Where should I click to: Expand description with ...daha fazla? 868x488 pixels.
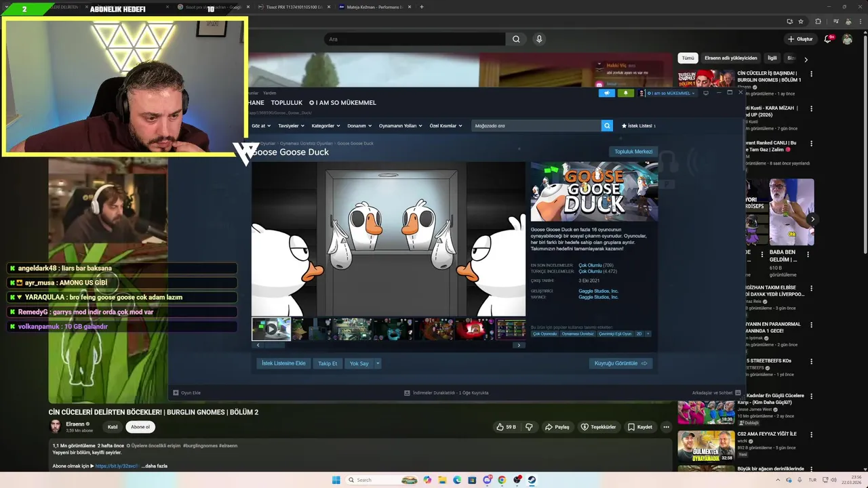[x=154, y=466]
